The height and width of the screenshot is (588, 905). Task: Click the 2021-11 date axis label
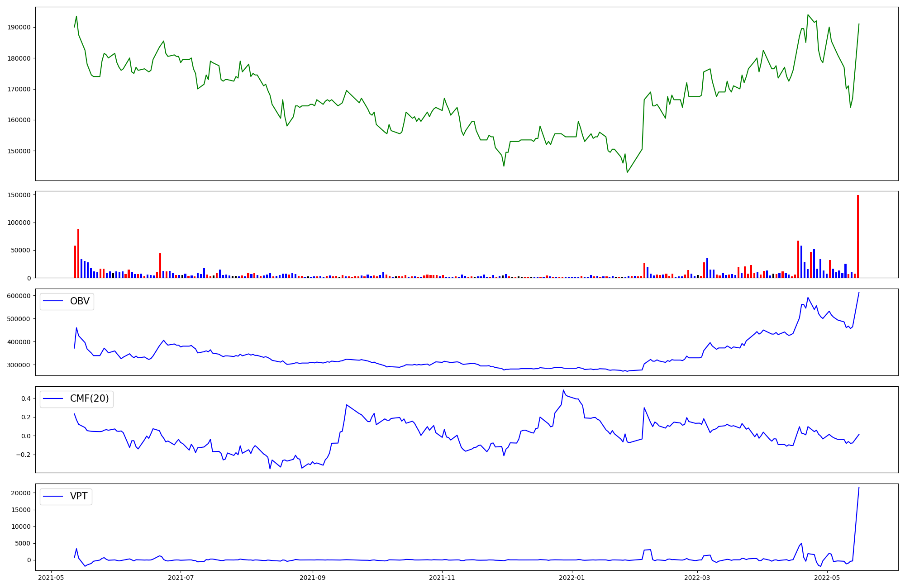point(442,578)
